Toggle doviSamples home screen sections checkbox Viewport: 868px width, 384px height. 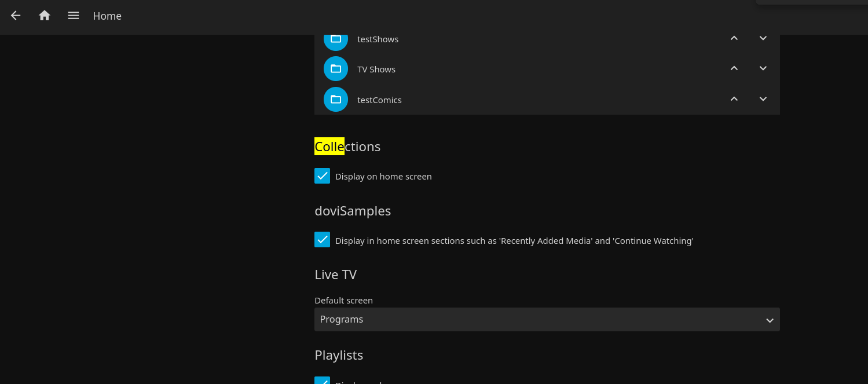(x=323, y=240)
